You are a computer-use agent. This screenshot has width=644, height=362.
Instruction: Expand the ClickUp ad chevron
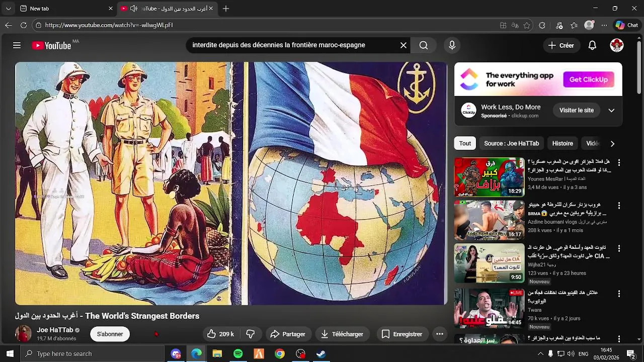(611, 110)
